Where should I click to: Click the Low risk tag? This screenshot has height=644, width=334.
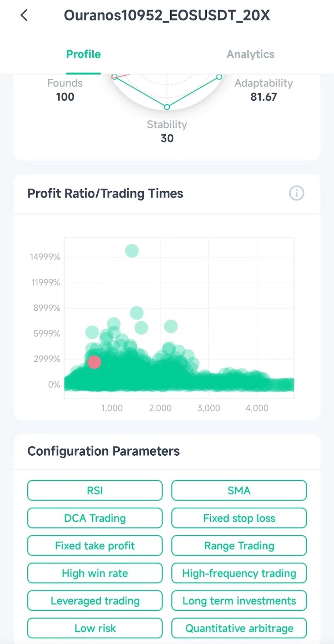(95, 628)
